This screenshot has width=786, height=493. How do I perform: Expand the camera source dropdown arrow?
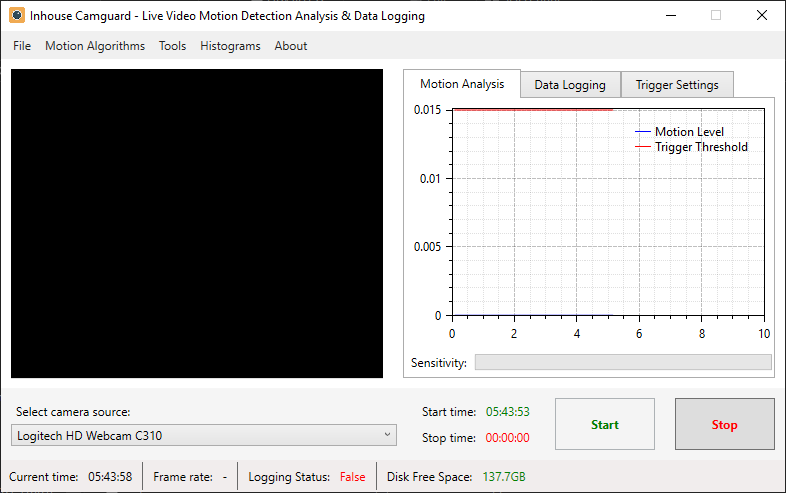(387, 435)
